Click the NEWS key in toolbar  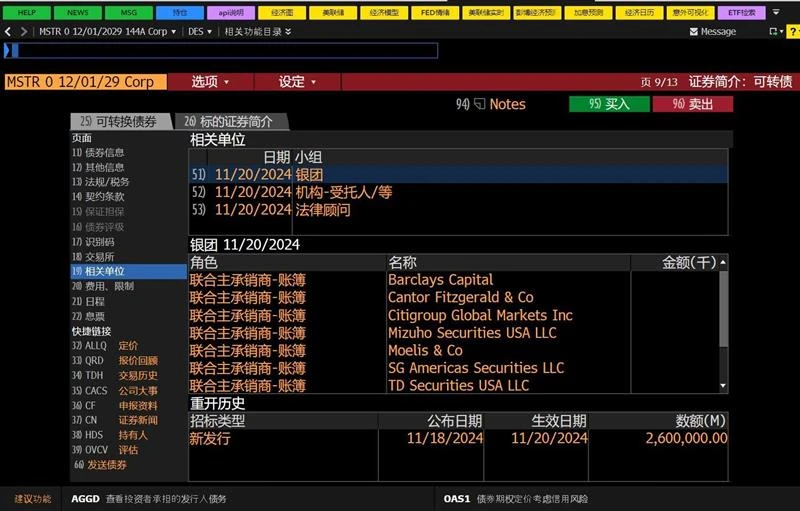[x=76, y=13]
